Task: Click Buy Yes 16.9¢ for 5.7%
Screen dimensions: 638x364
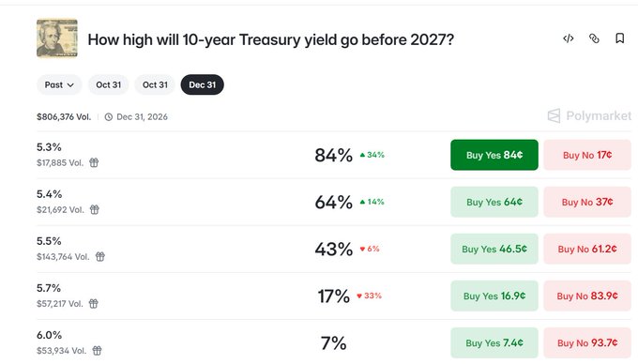Action: (494, 296)
